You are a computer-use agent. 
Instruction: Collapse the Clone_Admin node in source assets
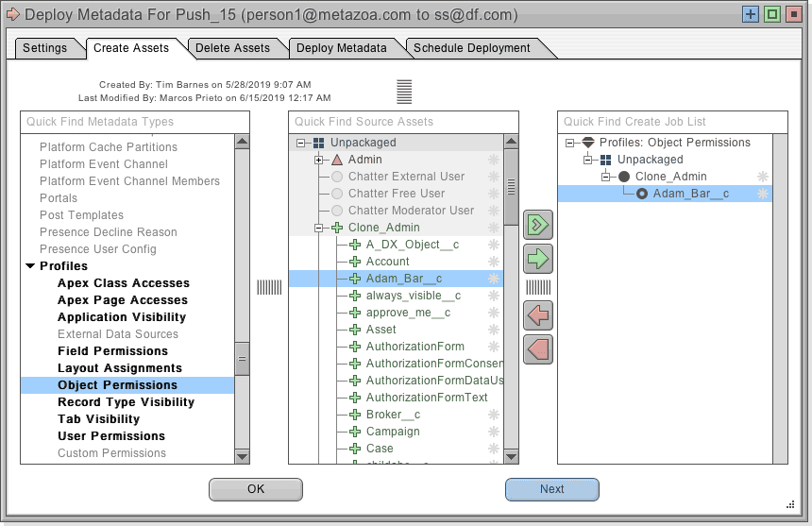coord(319,228)
